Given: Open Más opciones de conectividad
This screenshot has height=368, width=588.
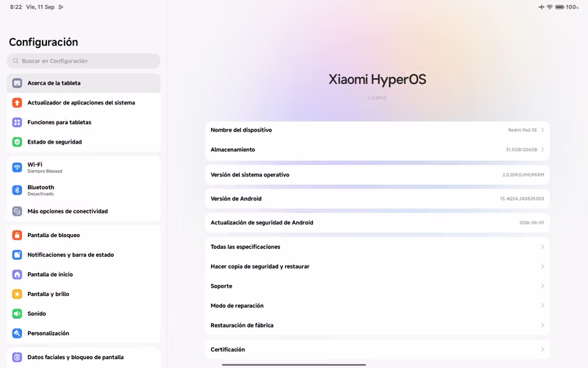Looking at the screenshot, I should [84, 211].
